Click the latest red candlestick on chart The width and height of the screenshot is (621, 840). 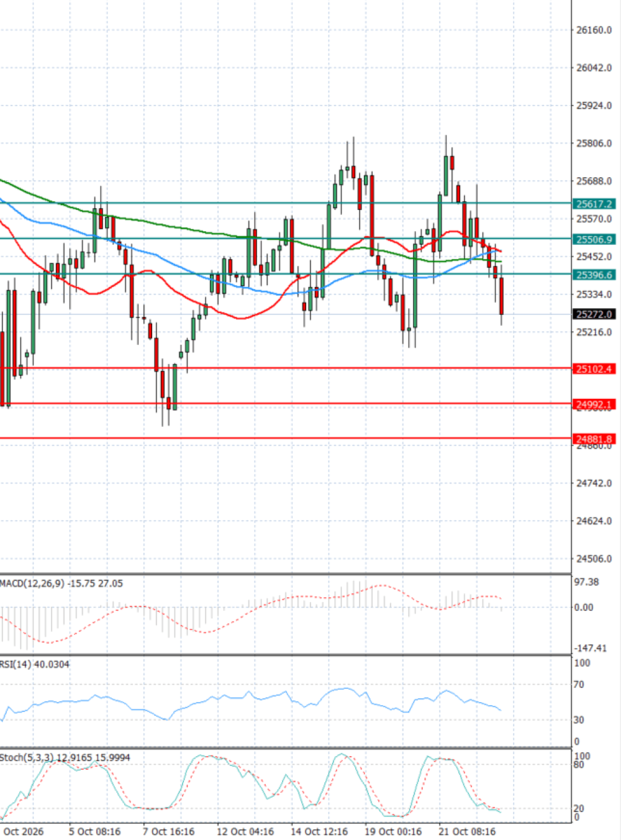click(x=501, y=296)
